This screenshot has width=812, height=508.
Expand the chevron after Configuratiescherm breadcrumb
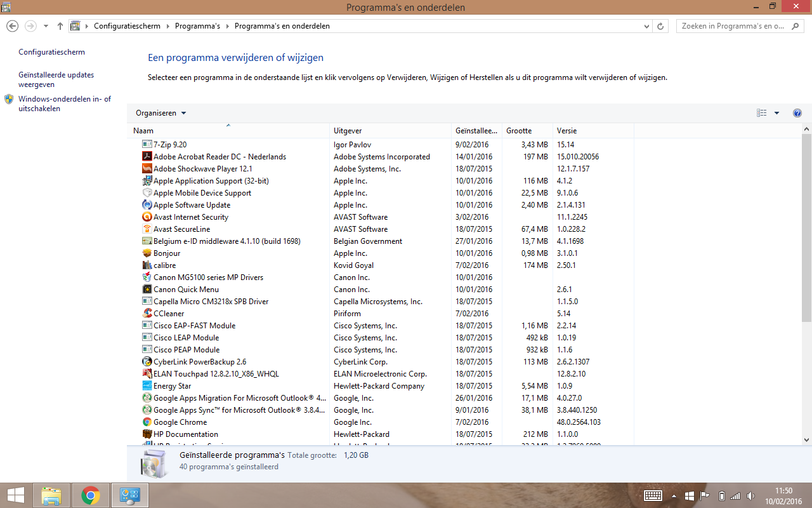168,26
